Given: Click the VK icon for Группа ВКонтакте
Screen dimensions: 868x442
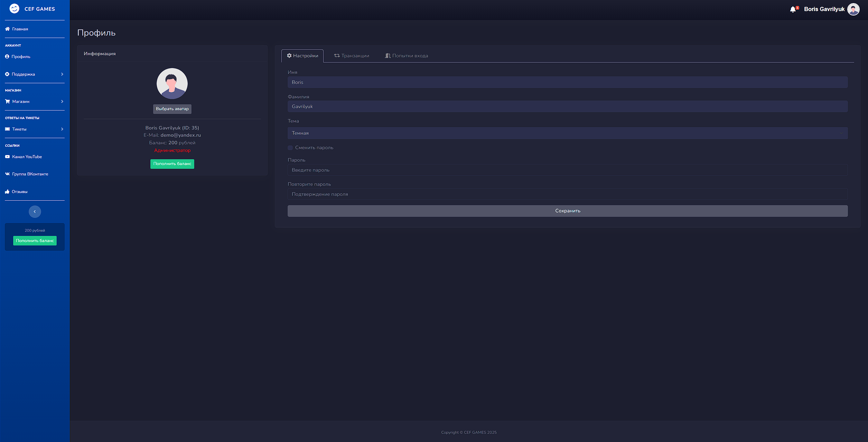Looking at the screenshot, I should [7, 174].
